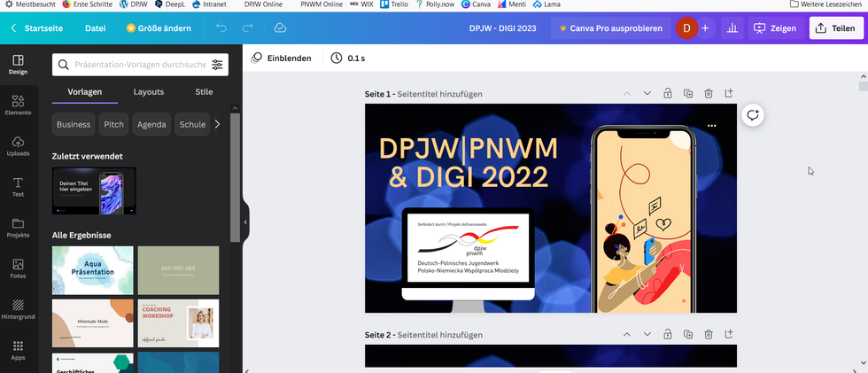This screenshot has height=373, width=868.
Task: Start presentation with Zeigen
Action: click(x=776, y=28)
